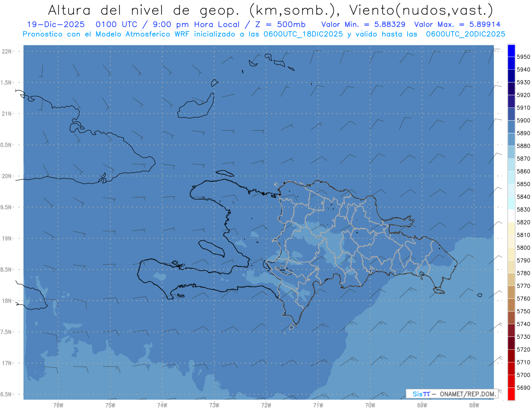The image size is (532, 411).
Task: Click the 71W longitude axis label
Action: [318, 405]
